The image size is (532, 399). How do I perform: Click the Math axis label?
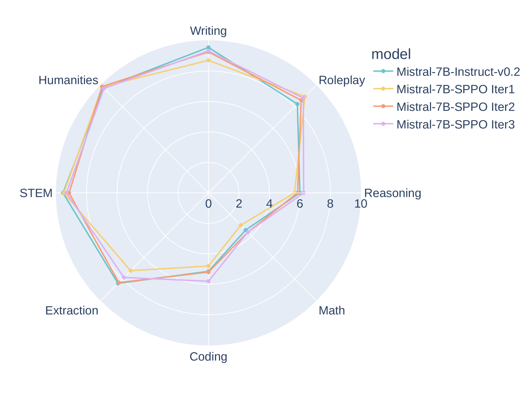331,311
